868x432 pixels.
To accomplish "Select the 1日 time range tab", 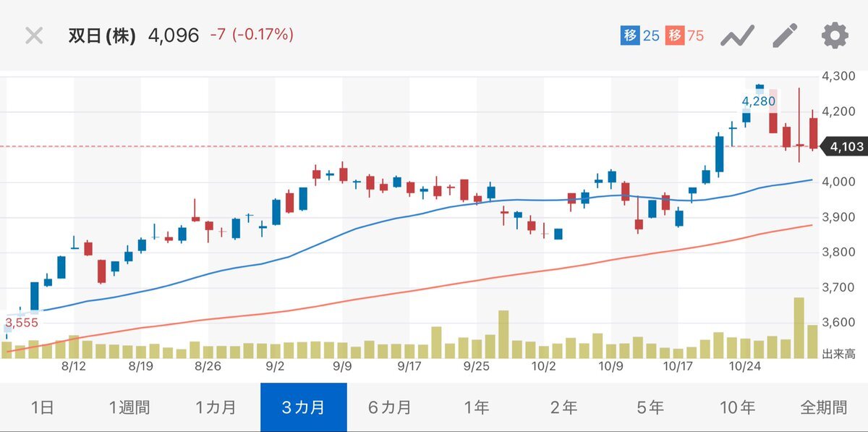I will click(43, 407).
